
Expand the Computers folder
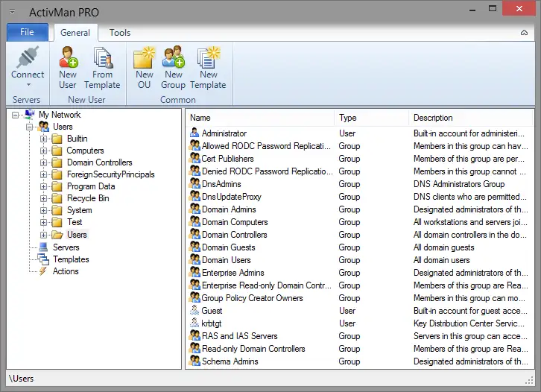tap(43, 151)
